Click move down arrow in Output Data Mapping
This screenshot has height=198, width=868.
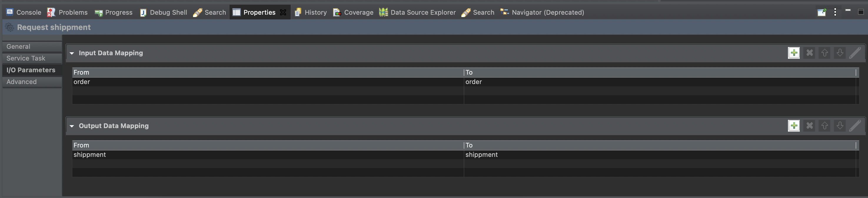840,126
